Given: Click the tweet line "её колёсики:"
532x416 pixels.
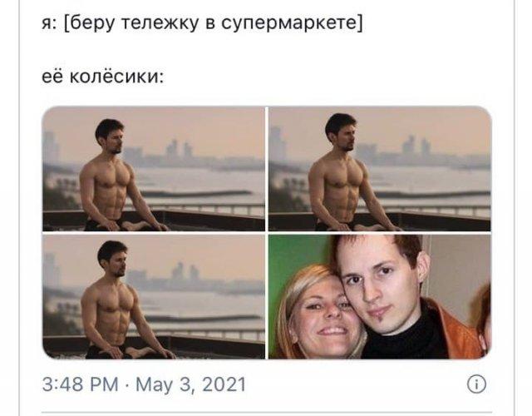Looking at the screenshot, I should point(103,76).
